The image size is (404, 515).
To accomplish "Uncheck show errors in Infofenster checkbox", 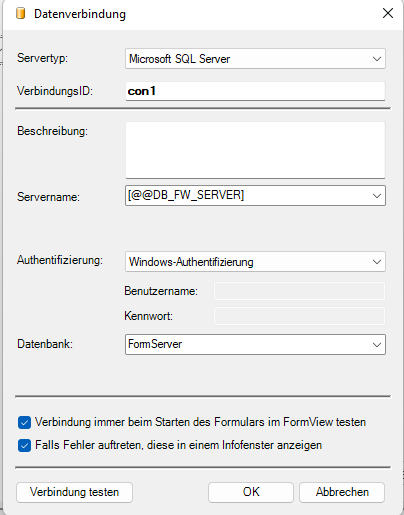I will tap(24, 446).
